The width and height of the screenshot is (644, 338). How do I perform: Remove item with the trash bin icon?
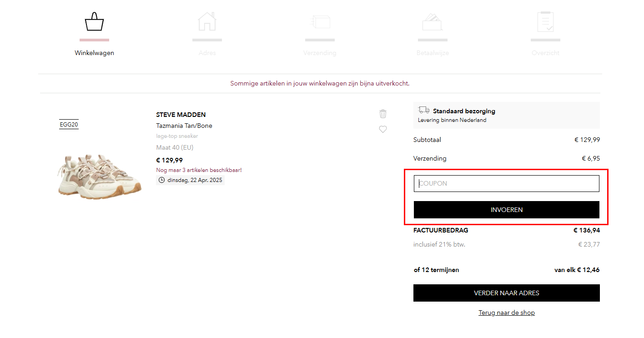pos(383,114)
